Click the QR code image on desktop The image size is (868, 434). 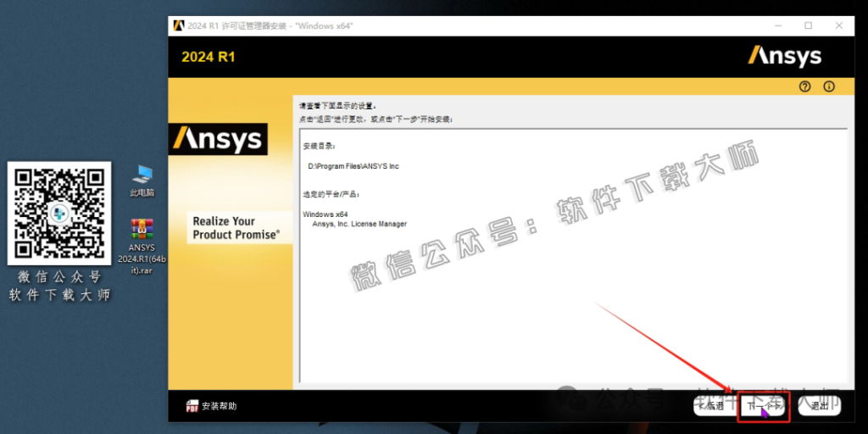[59, 213]
